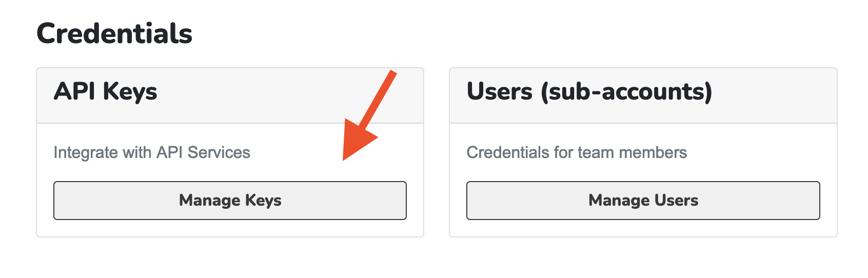Click the '(sub-accounts)' part of the heading
868x278 pixels.
tap(626, 92)
